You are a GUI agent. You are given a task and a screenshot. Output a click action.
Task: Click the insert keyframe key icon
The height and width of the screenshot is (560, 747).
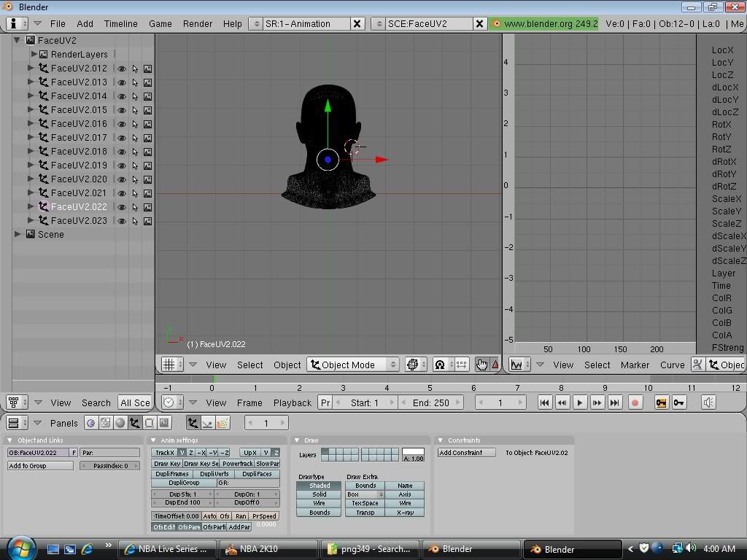pos(661,402)
